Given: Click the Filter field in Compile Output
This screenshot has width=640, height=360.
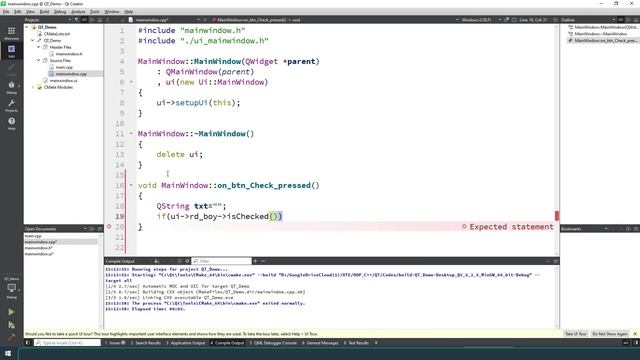Looking at the screenshot, I should point(222,261).
